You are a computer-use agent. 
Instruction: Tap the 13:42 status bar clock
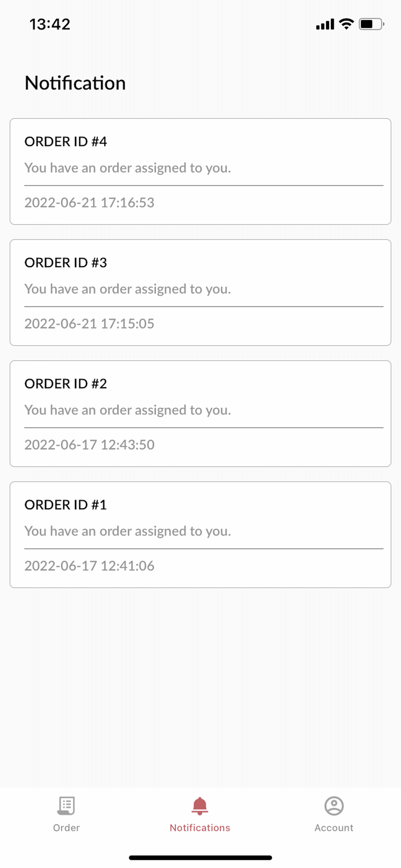point(50,24)
